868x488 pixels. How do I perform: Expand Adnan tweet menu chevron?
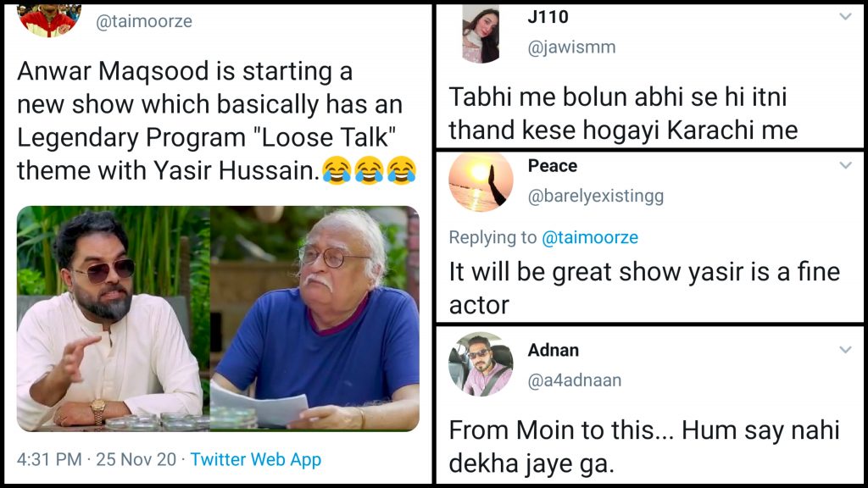click(x=844, y=350)
